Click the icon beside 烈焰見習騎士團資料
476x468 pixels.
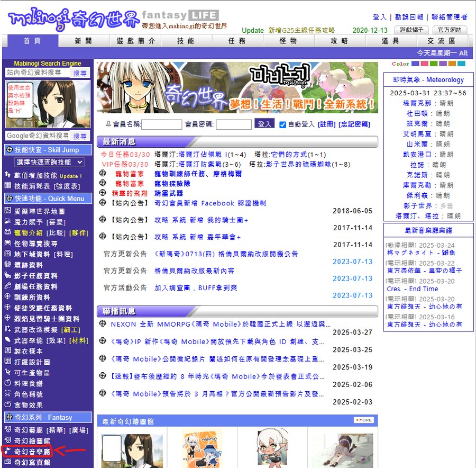point(7,318)
